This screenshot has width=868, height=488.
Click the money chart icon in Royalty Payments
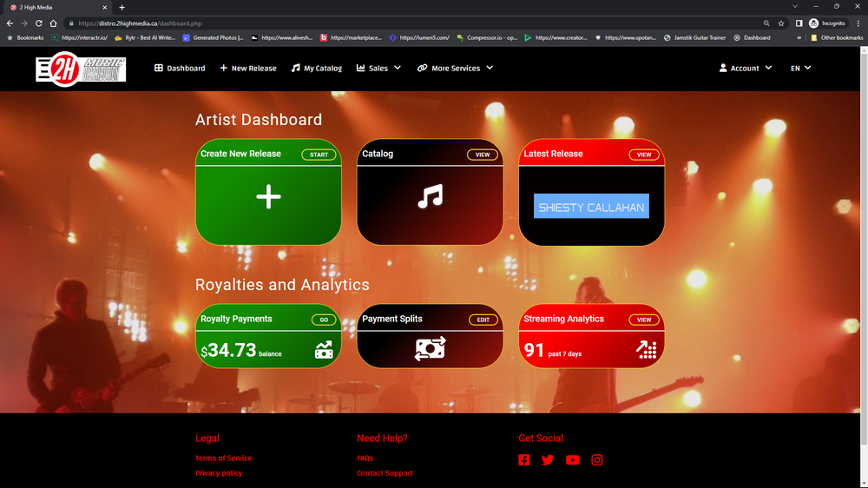click(324, 350)
